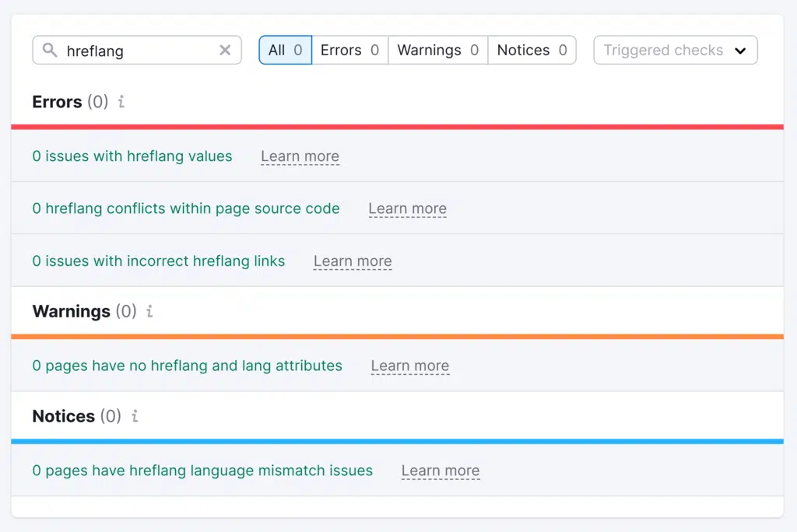Image resolution: width=797 pixels, height=532 pixels.
Task: Open 'pages have no hreflang and lang attributes'
Action: point(187,366)
